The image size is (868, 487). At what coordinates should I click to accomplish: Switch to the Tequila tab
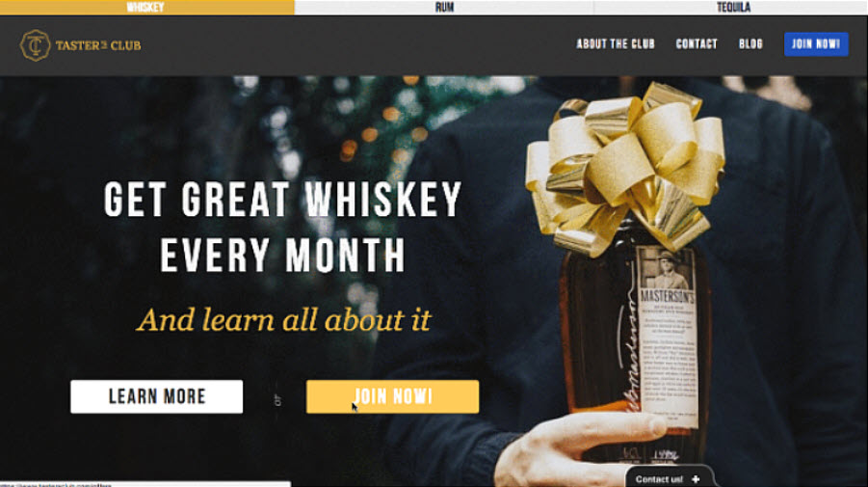[731, 7]
